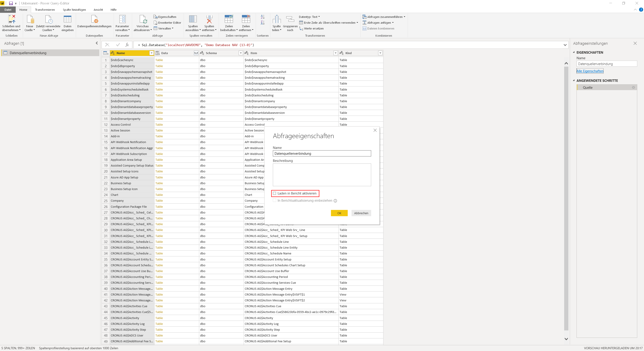
Task: Click the Name field in Abfrageeigenschaften dialog
Action: tap(322, 154)
